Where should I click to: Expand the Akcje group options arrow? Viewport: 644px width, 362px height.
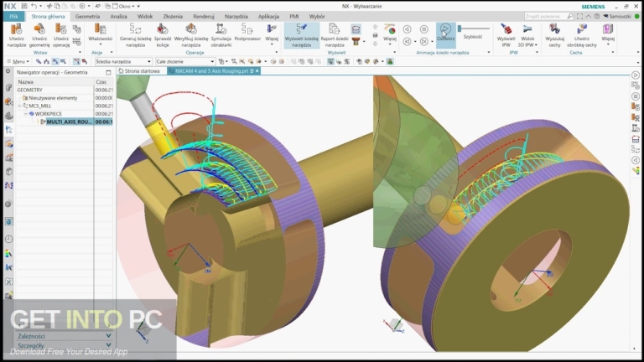coord(112,53)
